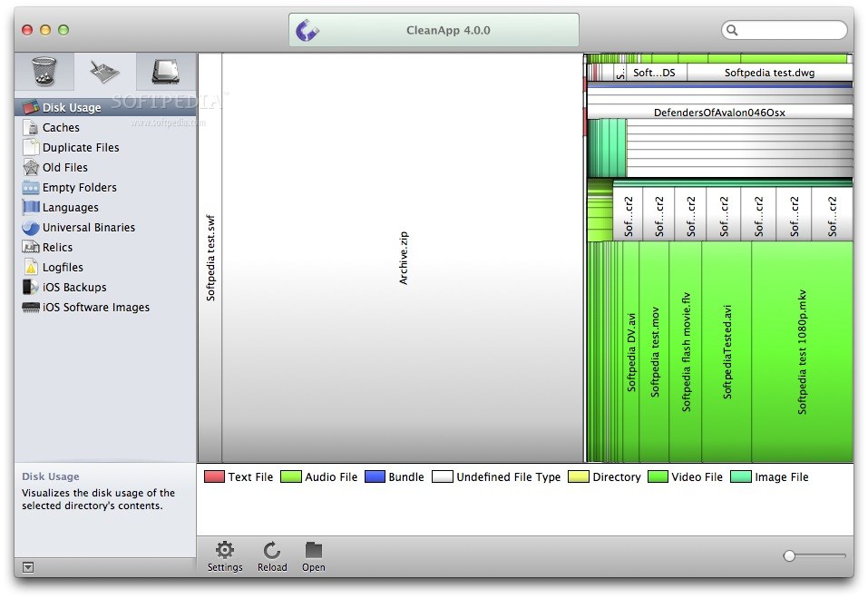The width and height of the screenshot is (868, 599).
Task: Select the trash bin toolbar icon
Action: (44, 72)
